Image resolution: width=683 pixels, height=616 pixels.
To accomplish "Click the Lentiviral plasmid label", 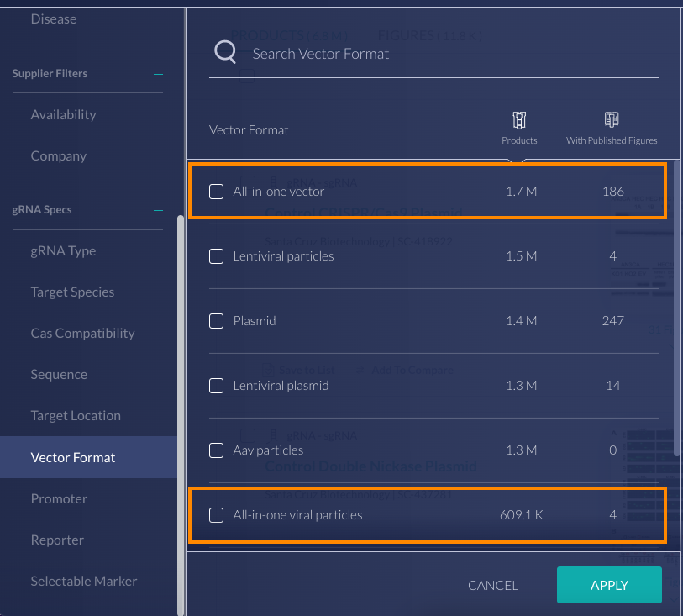I will [x=281, y=386].
